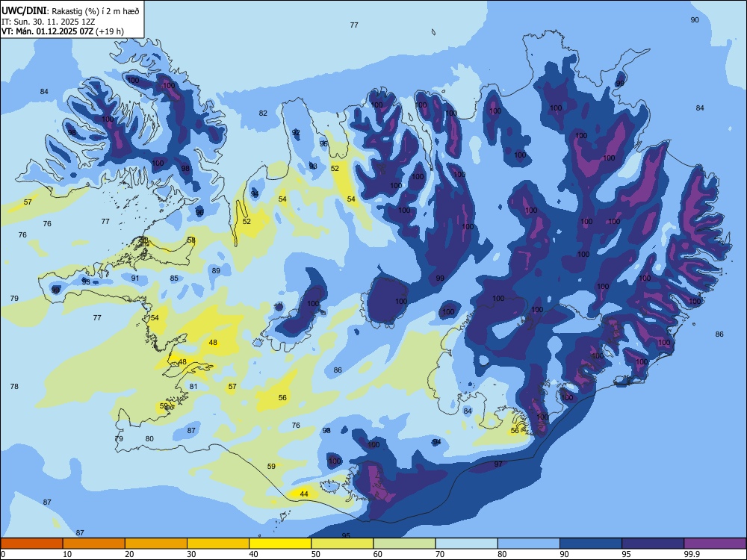Click the map value '91' on the western peninsula
The height and width of the screenshot is (560, 747).
point(135,278)
